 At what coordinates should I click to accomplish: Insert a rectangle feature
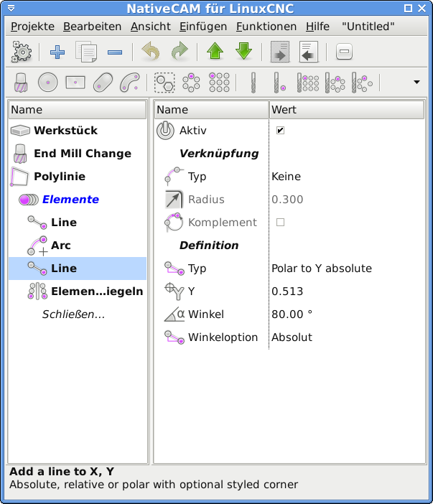click(x=75, y=83)
